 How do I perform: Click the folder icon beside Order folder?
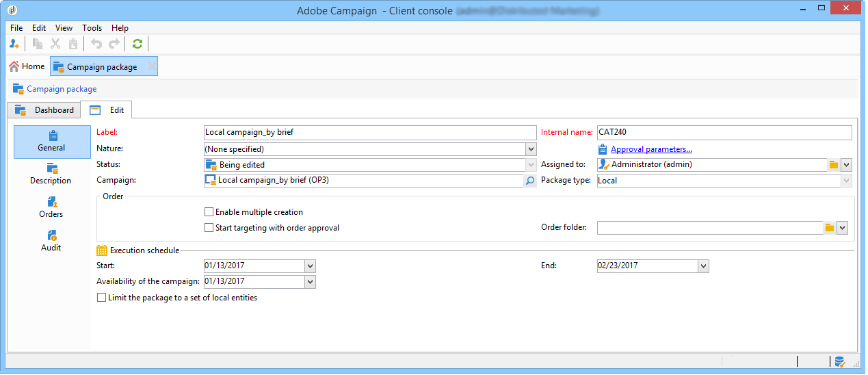pyautogui.click(x=830, y=228)
